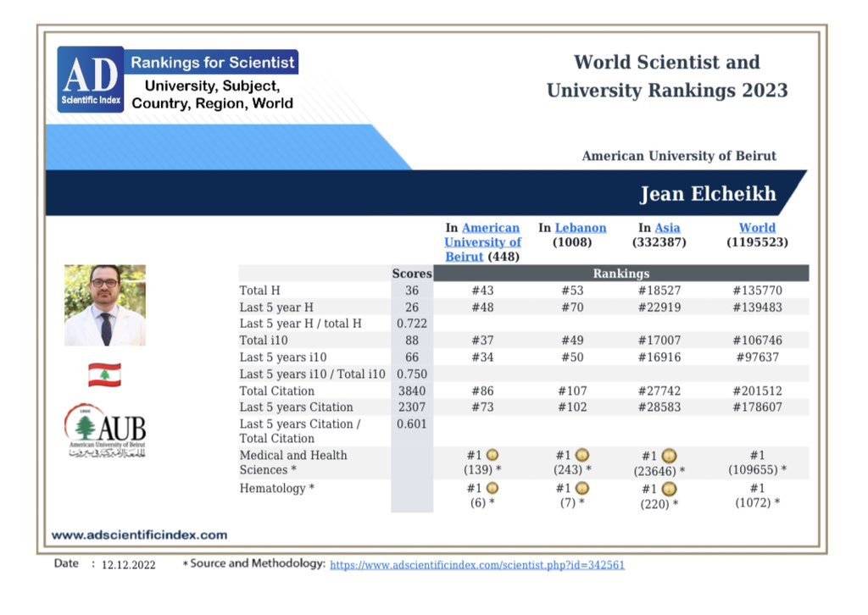
Task: Click 'Last 5 years i10 / Total i10' label
Action: 312,374
